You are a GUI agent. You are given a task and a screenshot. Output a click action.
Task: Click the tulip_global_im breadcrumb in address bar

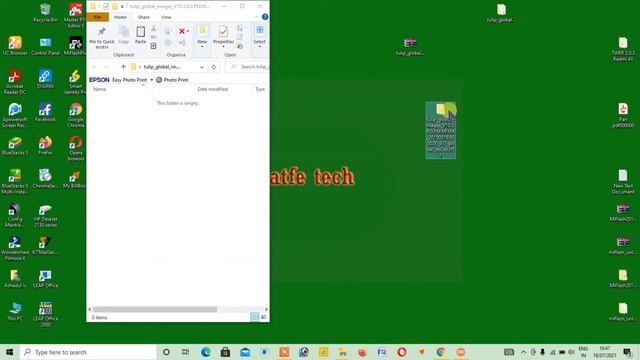coord(161,67)
